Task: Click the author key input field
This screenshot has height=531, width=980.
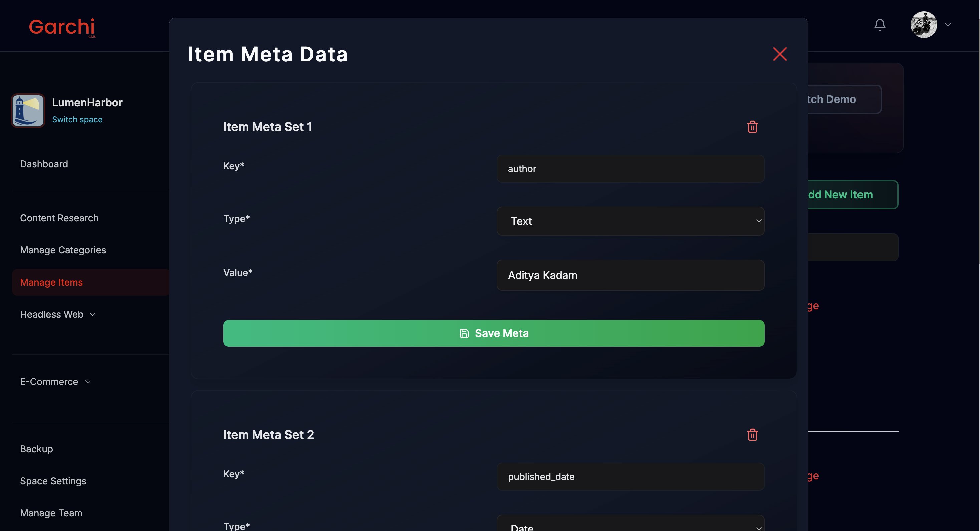Action: click(x=630, y=169)
